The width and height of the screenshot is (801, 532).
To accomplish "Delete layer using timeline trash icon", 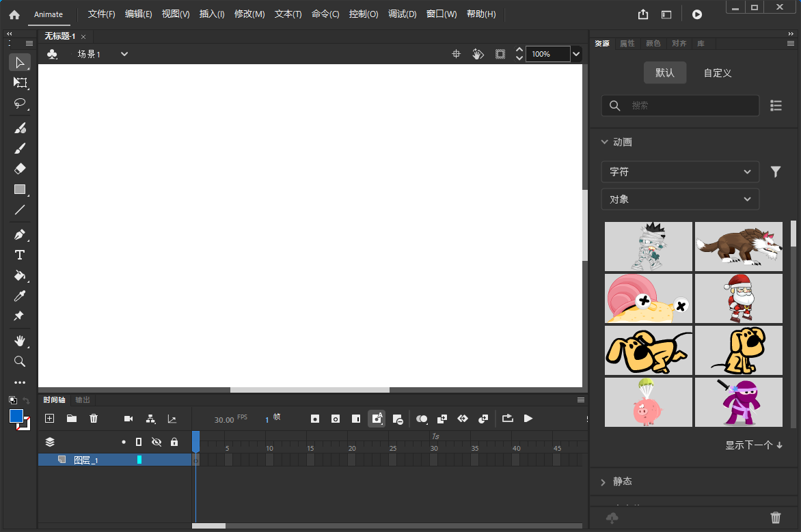I will point(94,419).
